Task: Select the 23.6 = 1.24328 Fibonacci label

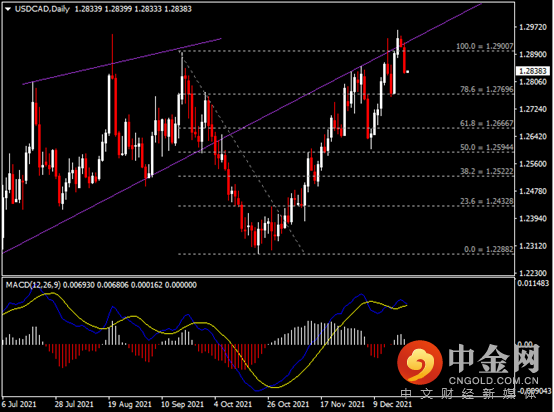Action: tap(487, 201)
